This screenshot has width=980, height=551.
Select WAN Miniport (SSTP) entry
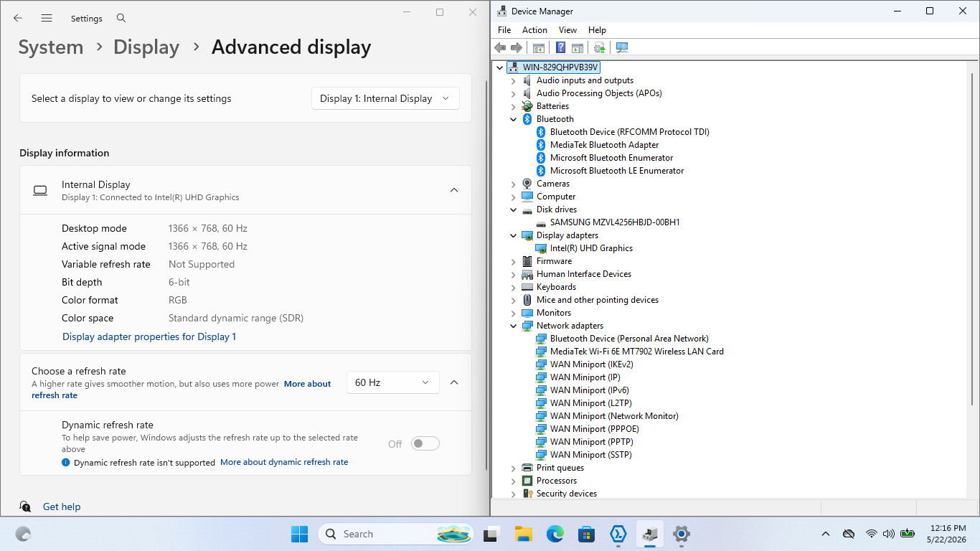point(591,455)
